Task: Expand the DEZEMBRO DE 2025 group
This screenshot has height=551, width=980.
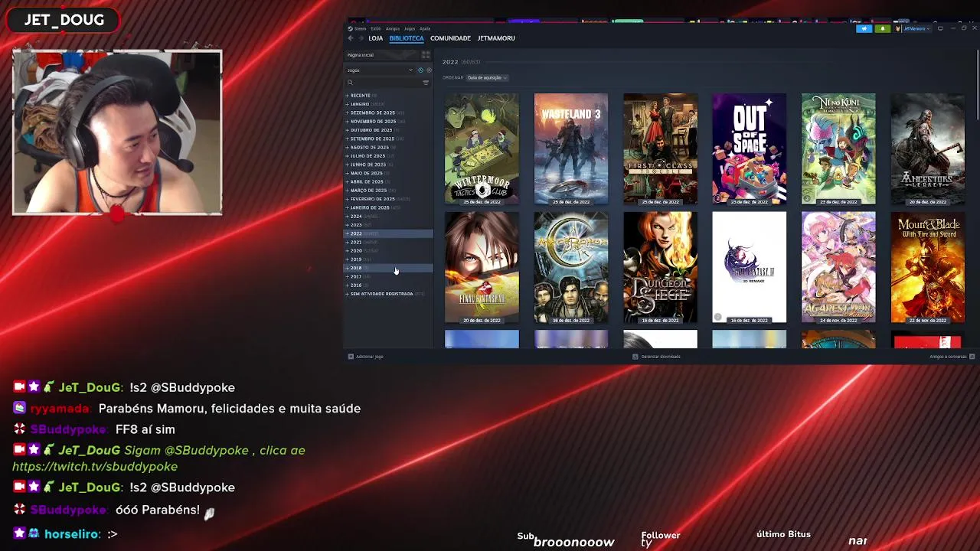Action: [347, 112]
